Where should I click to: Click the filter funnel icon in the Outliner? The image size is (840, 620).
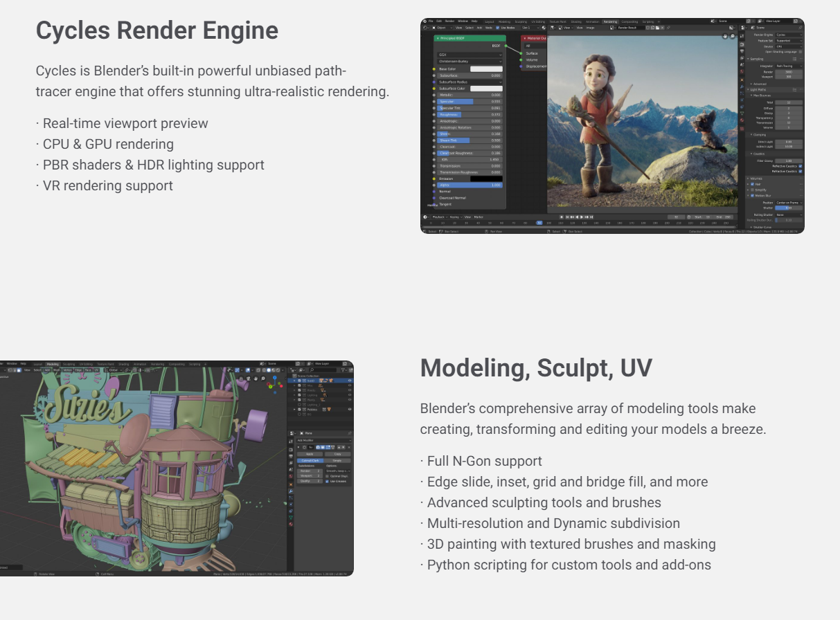[345, 370]
